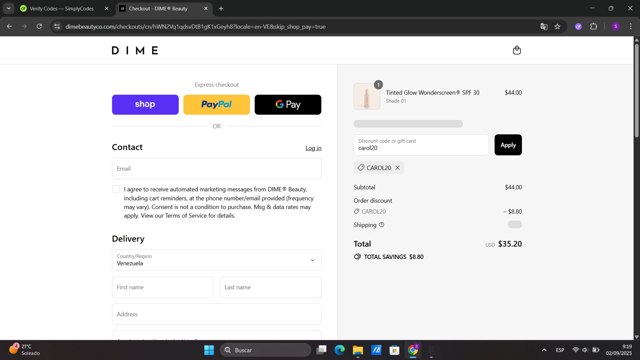Open the ESP language indicator
Viewport: 640px width, 360px height.
click(560, 350)
